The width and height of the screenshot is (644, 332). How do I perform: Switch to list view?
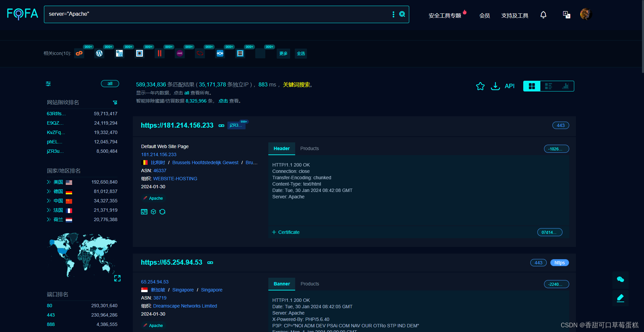click(548, 86)
